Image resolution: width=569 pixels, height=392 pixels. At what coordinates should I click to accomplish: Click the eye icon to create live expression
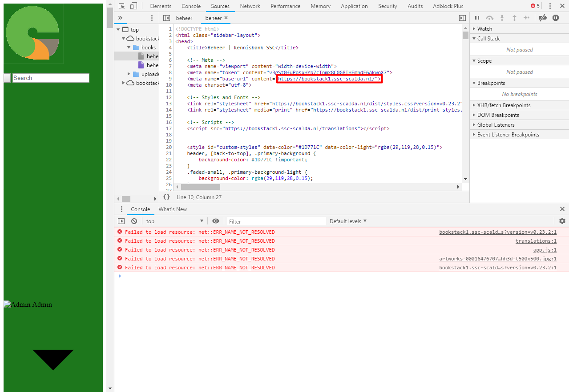pos(216,221)
